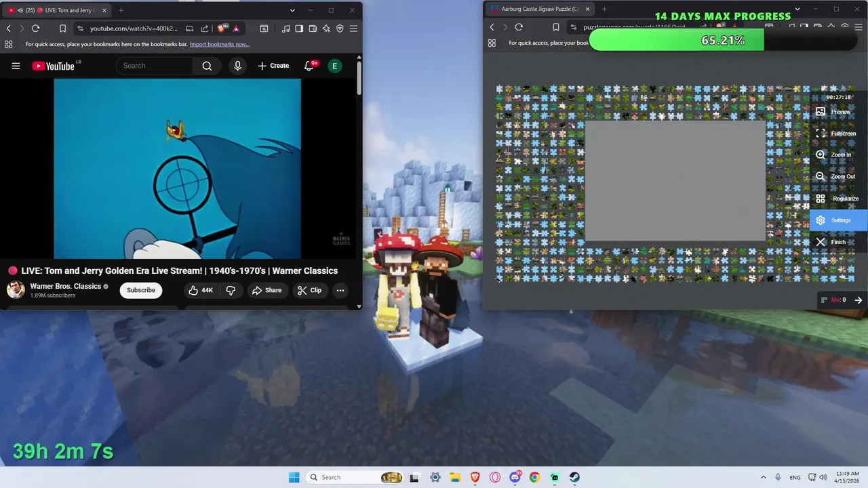Viewport: 868px width, 488px height.
Task: Click the Tom and Jerry video player
Action: click(177, 169)
